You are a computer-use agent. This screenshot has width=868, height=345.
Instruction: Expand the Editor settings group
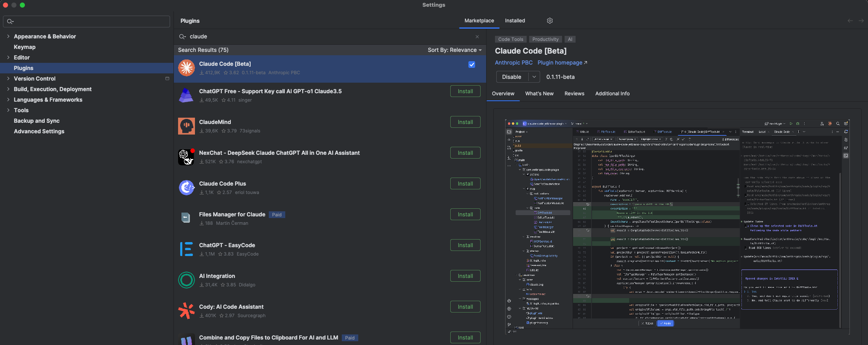[x=8, y=57]
